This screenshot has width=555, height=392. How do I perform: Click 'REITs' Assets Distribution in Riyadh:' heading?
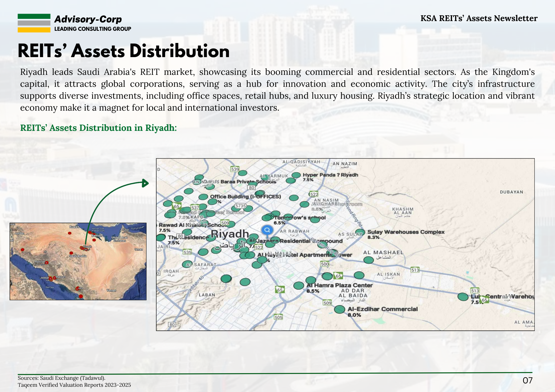pyautogui.click(x=99, y=128)
